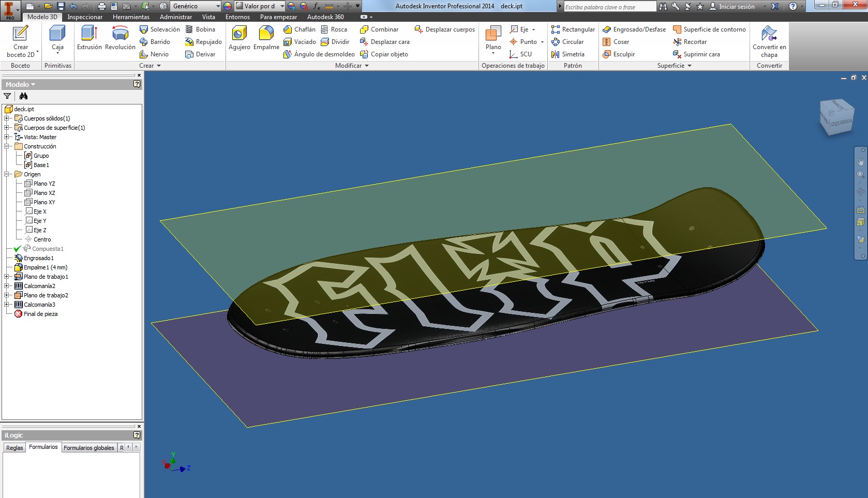
Task: Select the Rectangular pattern tool
Action: 573,29
